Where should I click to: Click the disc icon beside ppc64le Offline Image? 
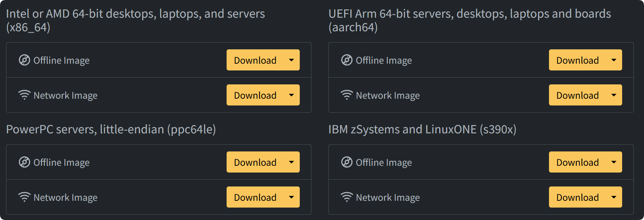25,162
